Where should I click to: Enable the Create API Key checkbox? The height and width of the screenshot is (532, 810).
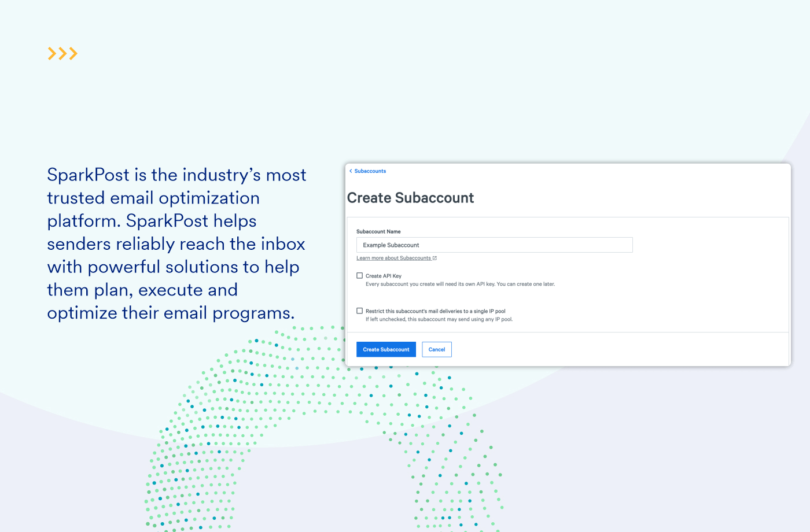359,275
